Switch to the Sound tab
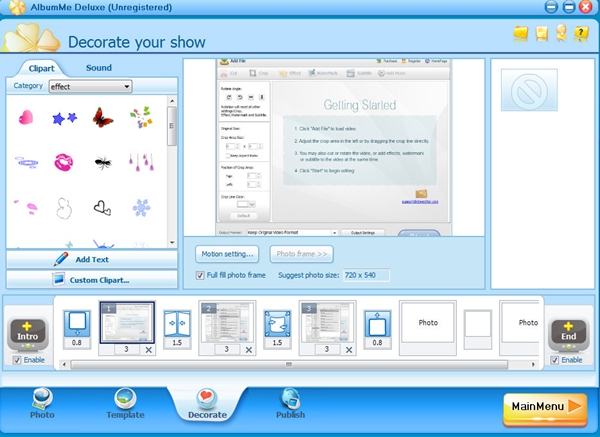The image size is (600, 437). [x=99, y=68]
